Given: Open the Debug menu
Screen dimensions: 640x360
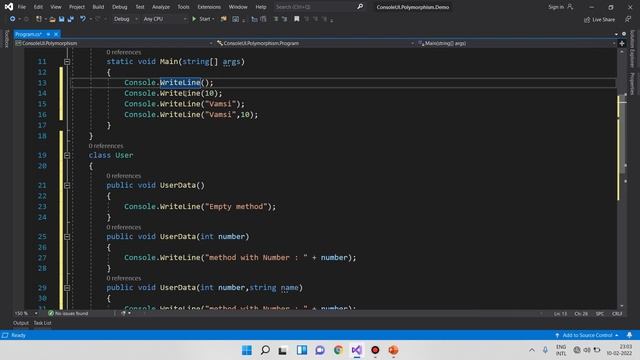Looking at the screenshot, I should click(119, 7).
